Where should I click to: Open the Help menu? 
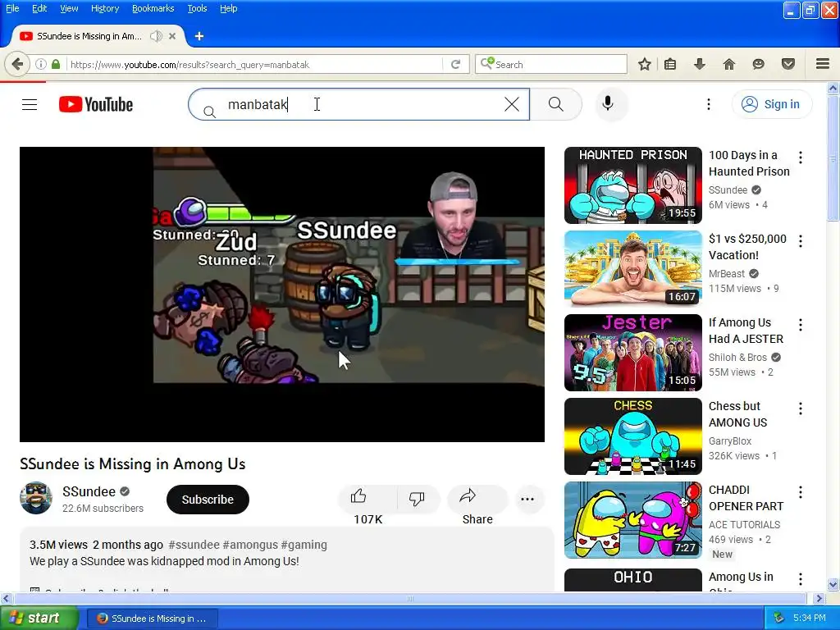pos(228,8)
